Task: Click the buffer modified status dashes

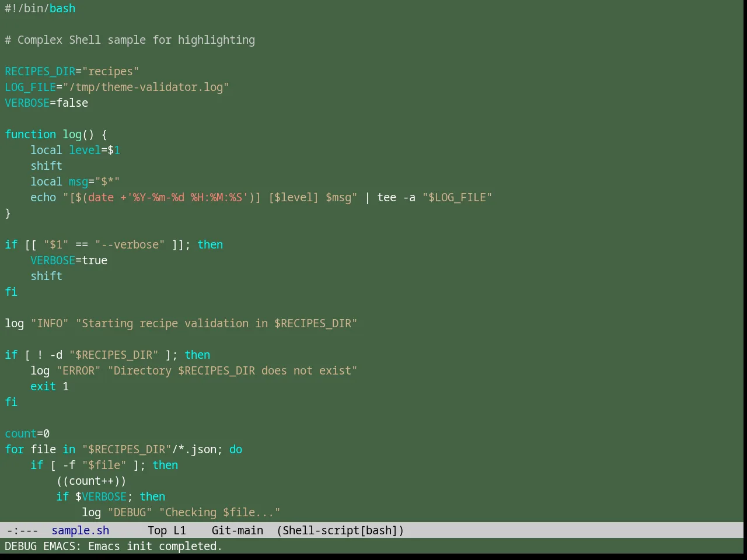Action: click(x=23, y=530)
